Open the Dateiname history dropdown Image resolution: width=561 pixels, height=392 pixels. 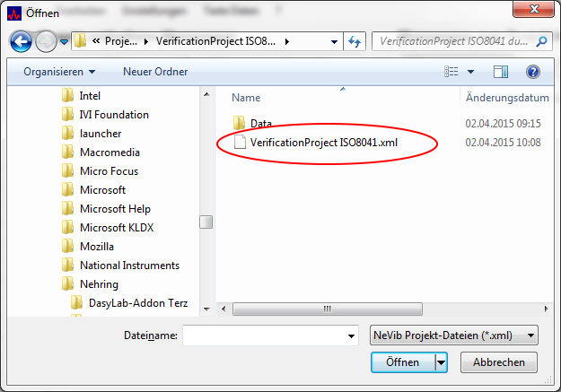(x=351, y=335)
